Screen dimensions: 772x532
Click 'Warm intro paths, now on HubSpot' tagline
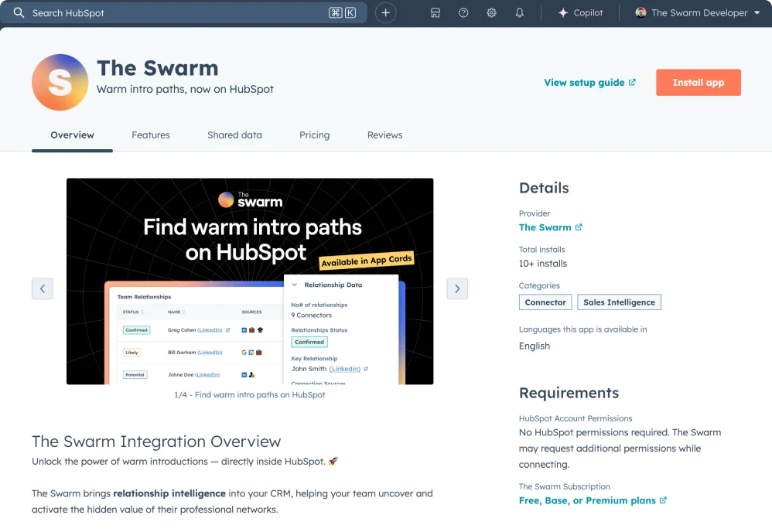(x=185, y=89)
